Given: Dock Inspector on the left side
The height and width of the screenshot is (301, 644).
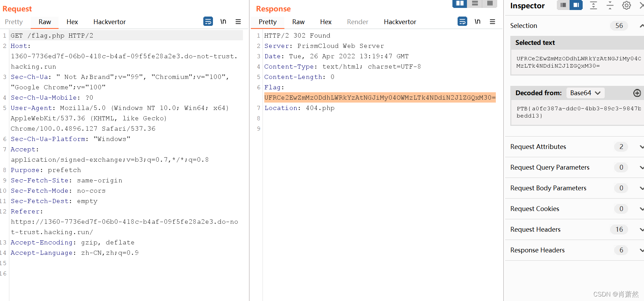Looking at the screenshot, I should click(x=563, y=5).
